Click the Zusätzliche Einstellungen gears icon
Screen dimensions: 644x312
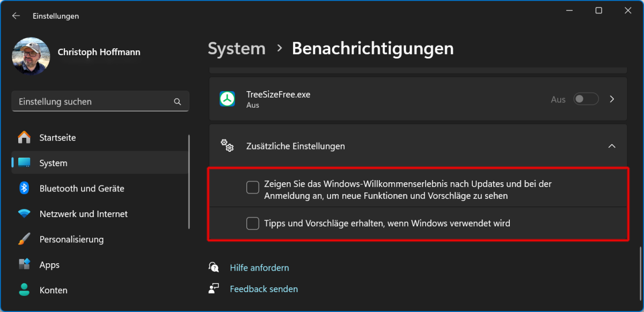pos(228,146)
